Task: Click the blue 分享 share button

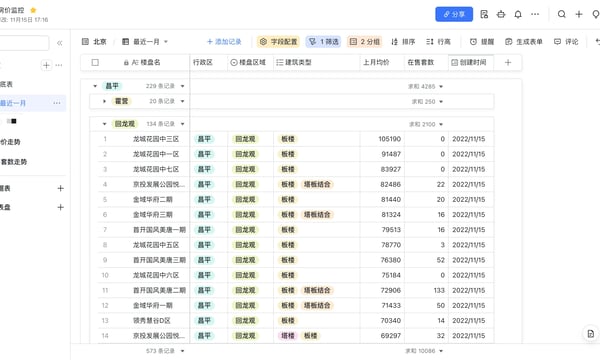Action: [x=454, y=14]
